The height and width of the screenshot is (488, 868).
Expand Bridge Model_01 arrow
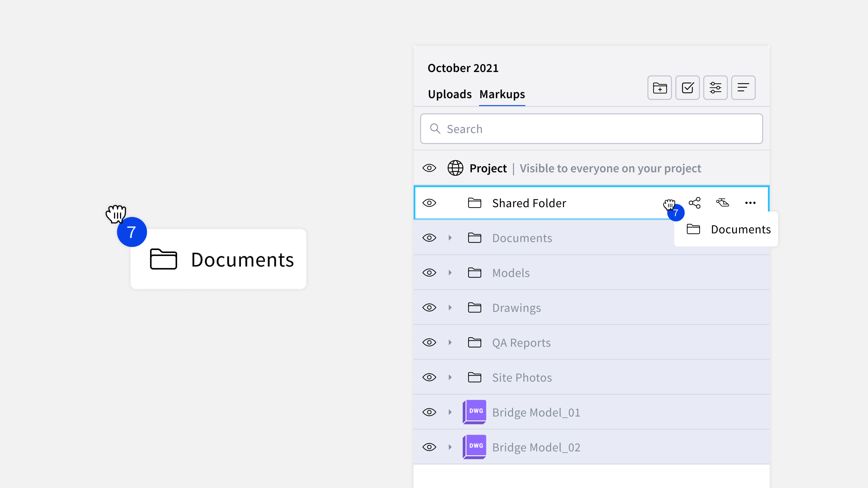[450, 412]
